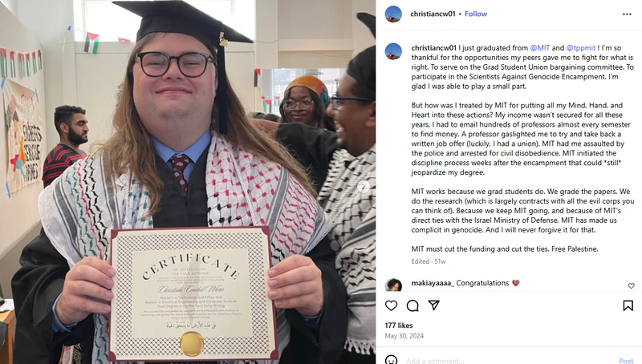
Task: Share post with the paper plane icon
Action: point(433,305)
